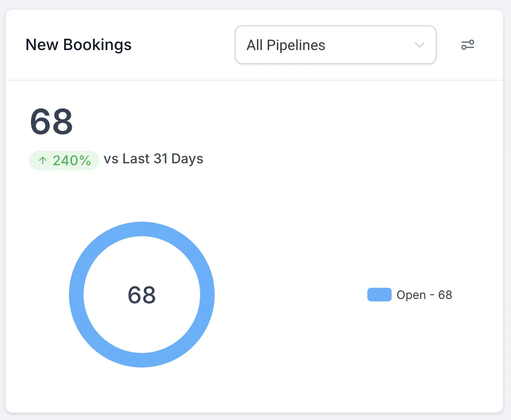
Task: Click the right side of the donut ring
Action: (x=207, y=295)
